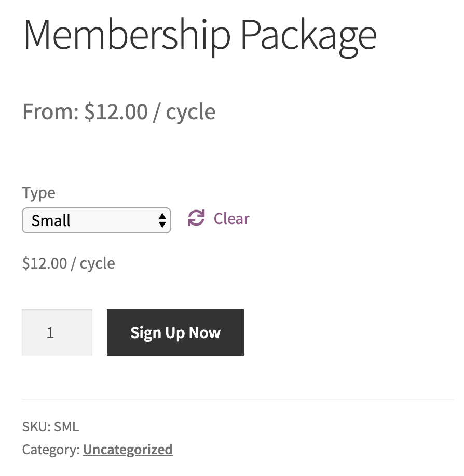The image size is (464, 476).
Task: Select the quantity box showing 1
Action: (57, 332)
